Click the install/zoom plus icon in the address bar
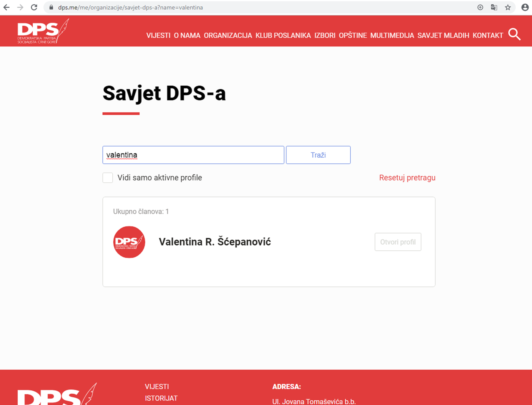The image size is (532, 405). click(480, 8)
